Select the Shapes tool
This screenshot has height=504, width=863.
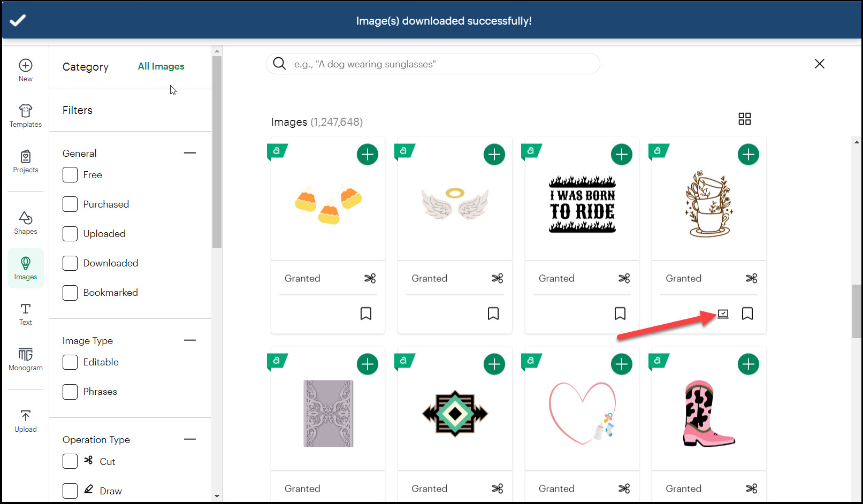pos(26,223)
